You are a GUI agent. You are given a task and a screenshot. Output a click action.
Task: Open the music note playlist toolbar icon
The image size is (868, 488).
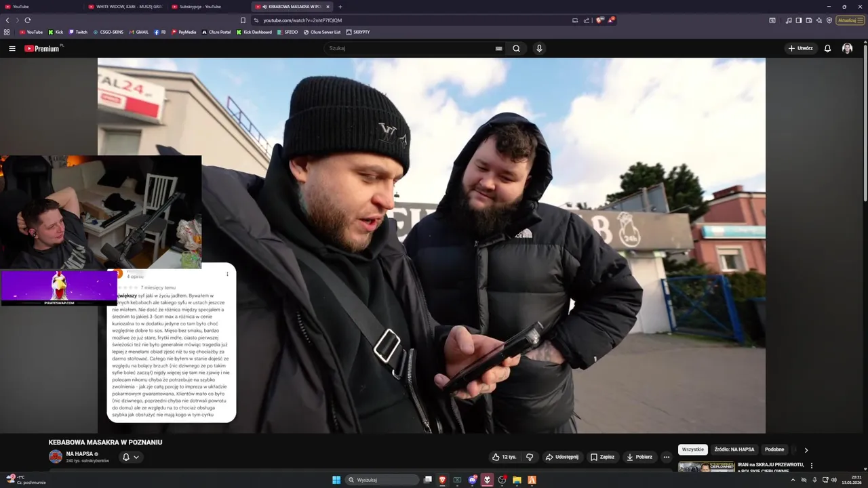click(789, 20)
